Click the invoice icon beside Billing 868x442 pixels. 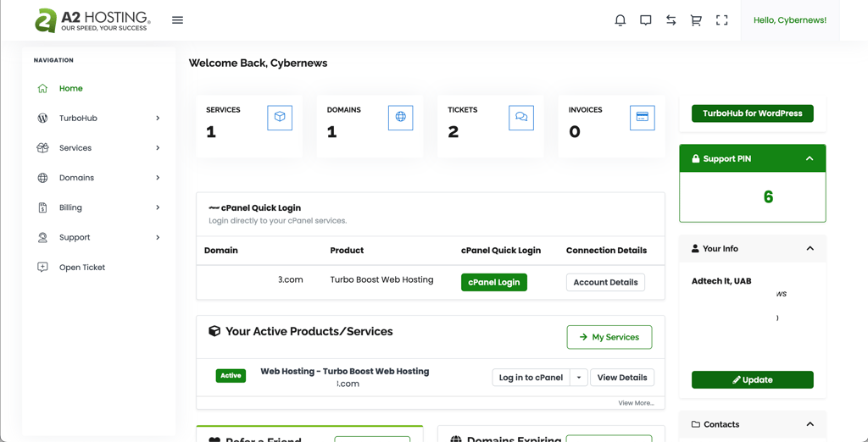tap(42, 208)
